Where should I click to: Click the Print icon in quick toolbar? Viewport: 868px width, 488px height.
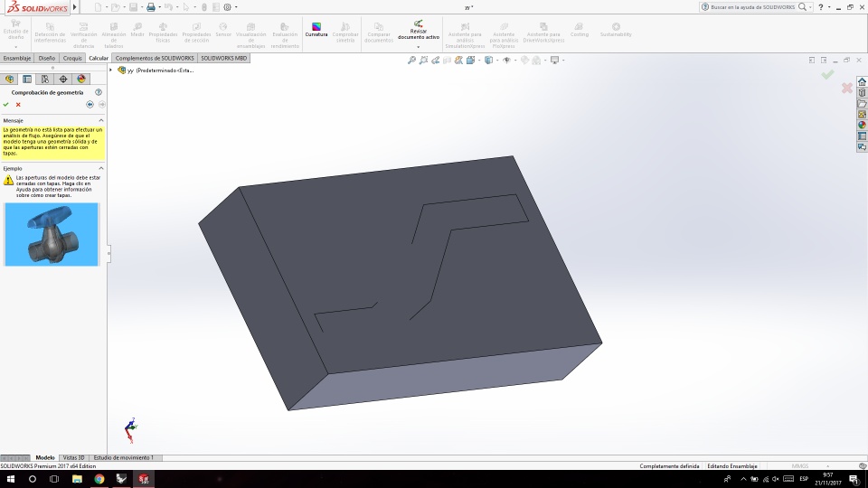point(151,7)
